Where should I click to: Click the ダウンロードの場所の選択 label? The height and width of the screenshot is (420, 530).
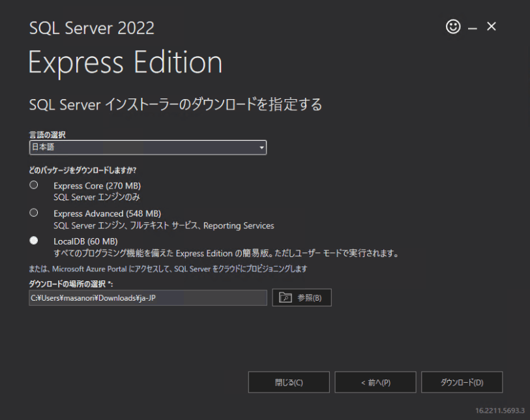click(x=71, y=284)
